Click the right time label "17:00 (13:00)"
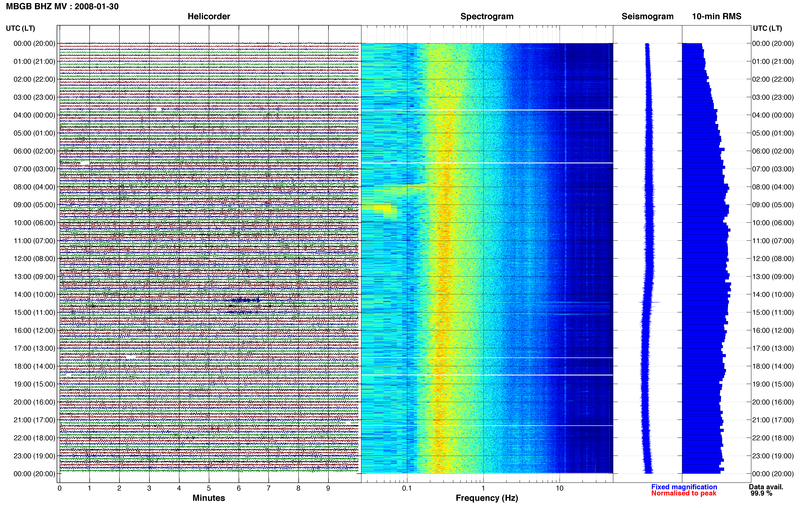Screen dimensions: 812x508 click(773, 348)
